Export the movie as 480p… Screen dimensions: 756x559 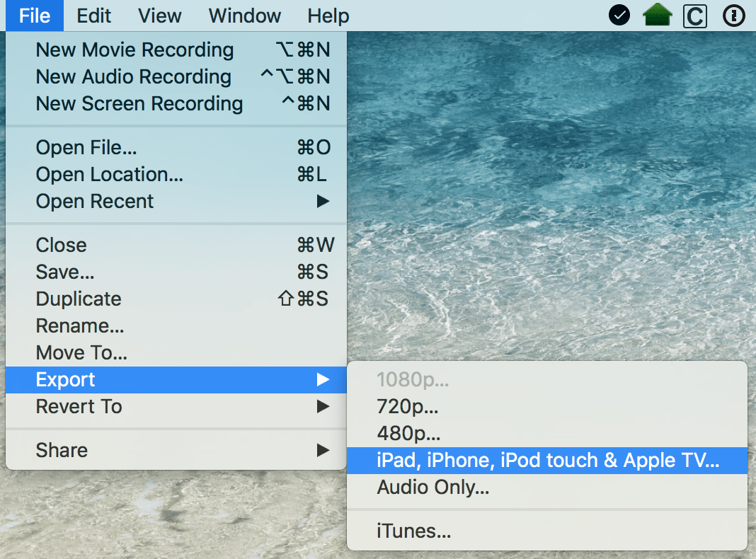547,434
